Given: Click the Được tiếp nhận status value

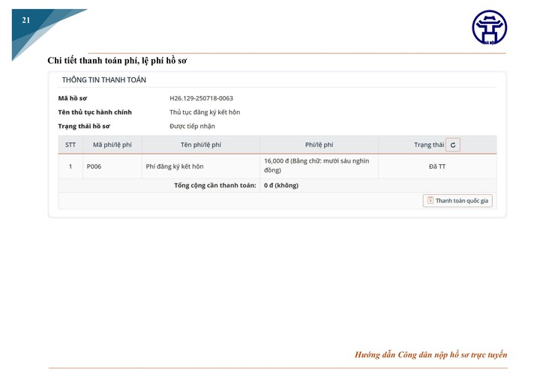Looking at the screenshot, I should tap(192, 126).
